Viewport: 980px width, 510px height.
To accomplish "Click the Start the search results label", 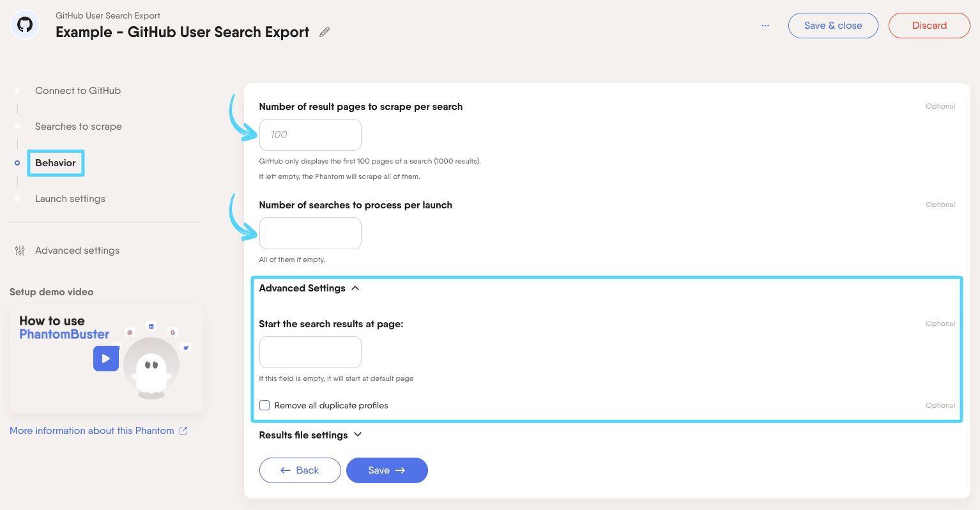I will (x=332, y=324).
